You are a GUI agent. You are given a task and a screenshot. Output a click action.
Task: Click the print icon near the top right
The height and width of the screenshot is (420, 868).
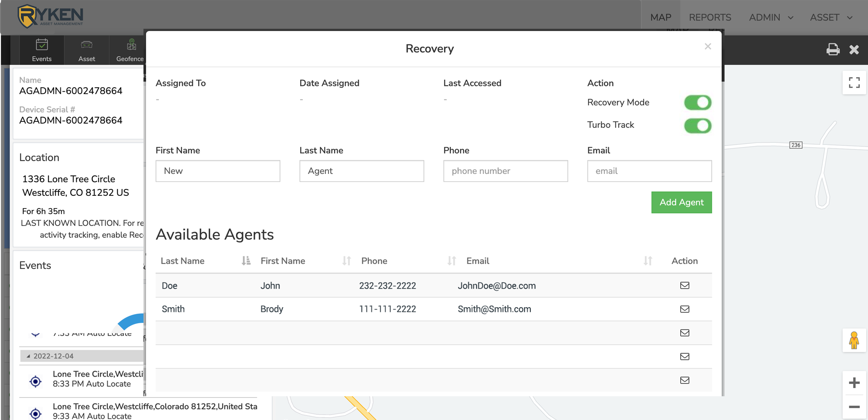[x=833, y=50]
